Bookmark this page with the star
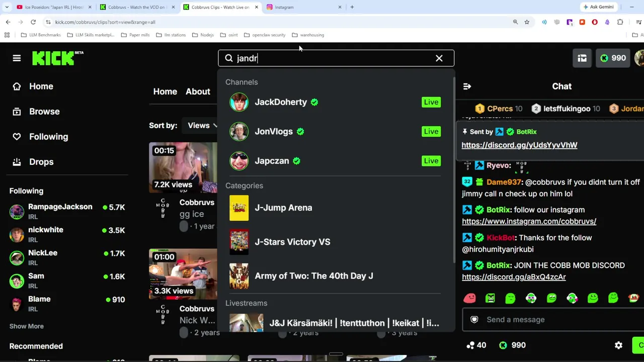The image size is (644, 362). point(527,22)
